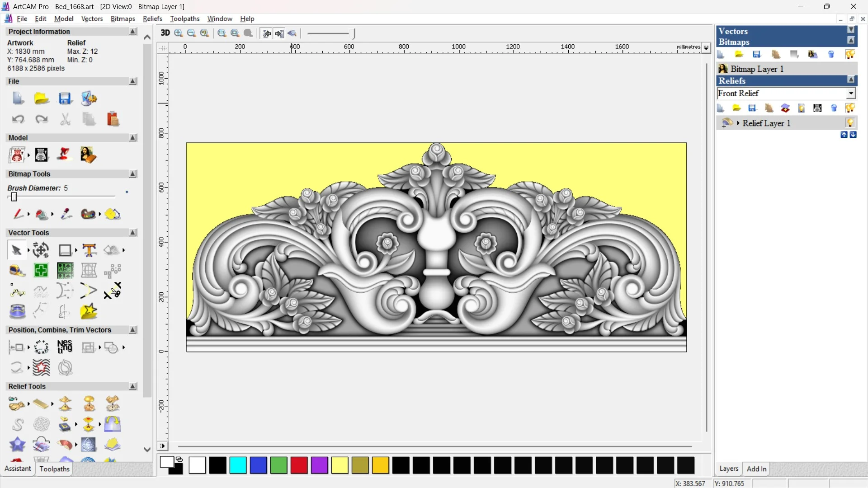This screenshot has height=488, width=868.
Task: Click the Undo arrow icon
Action: click(x=18, y=119)
